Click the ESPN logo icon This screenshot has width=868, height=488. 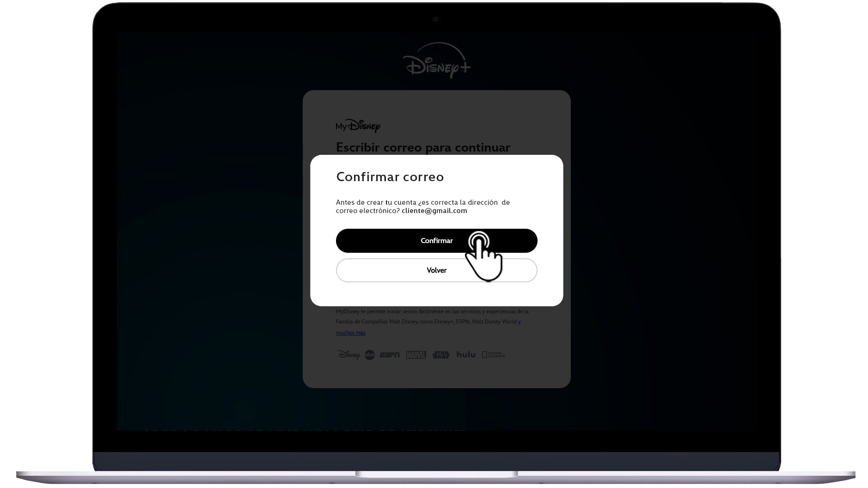click(x=390, y=355)
